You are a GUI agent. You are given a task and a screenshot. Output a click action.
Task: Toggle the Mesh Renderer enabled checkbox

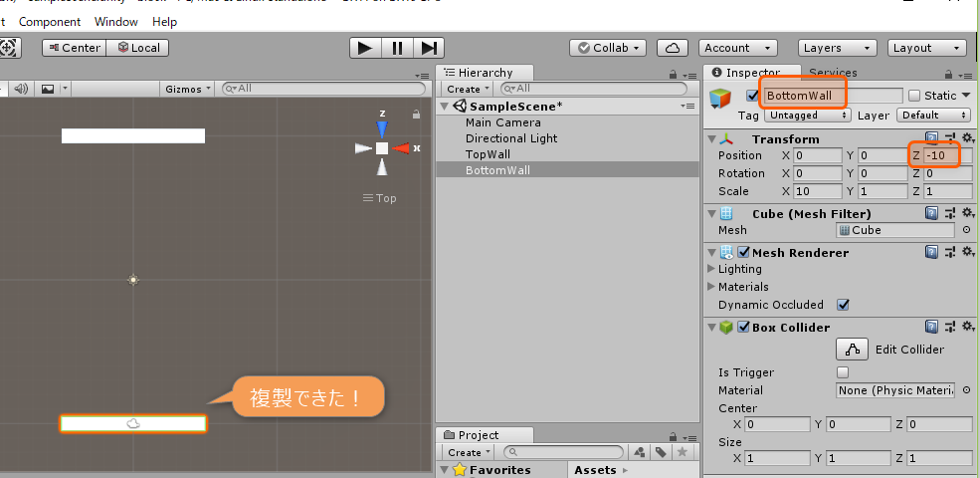(744, 253)
